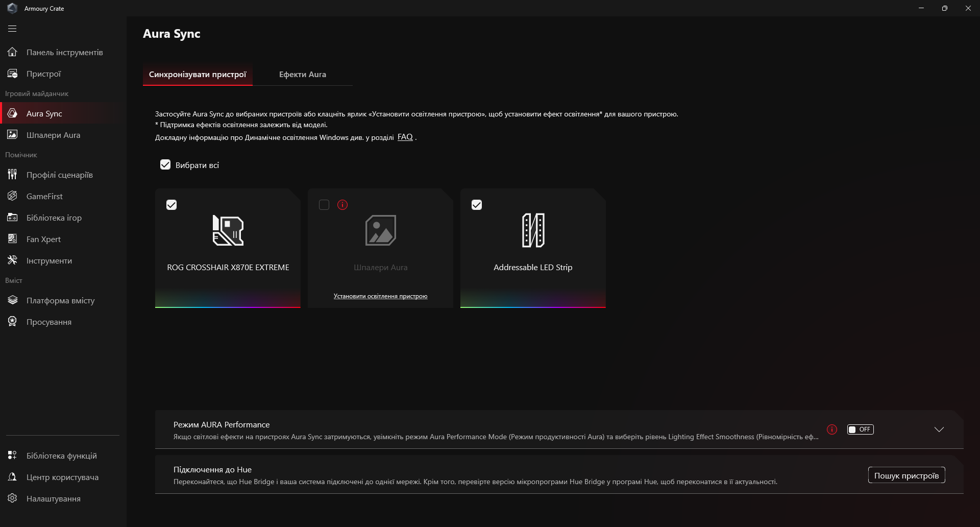Screen dimensions: 980x527
Task: Select Налаштування in the sidebar
Action: click(63, 498)
